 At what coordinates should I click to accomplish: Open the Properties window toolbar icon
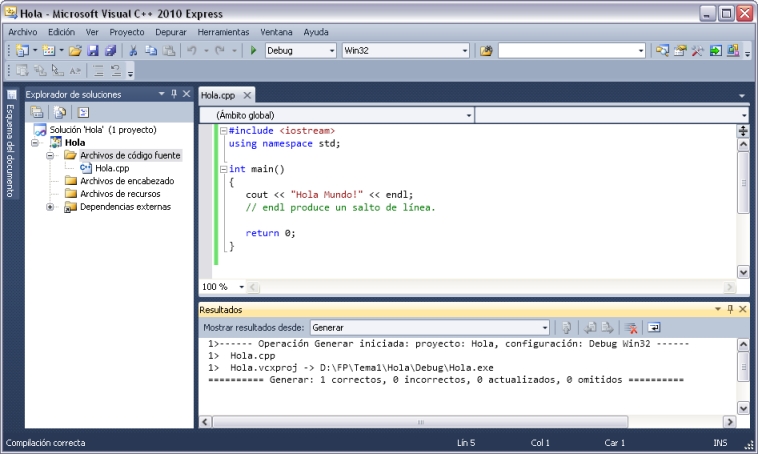click(680, 50)
